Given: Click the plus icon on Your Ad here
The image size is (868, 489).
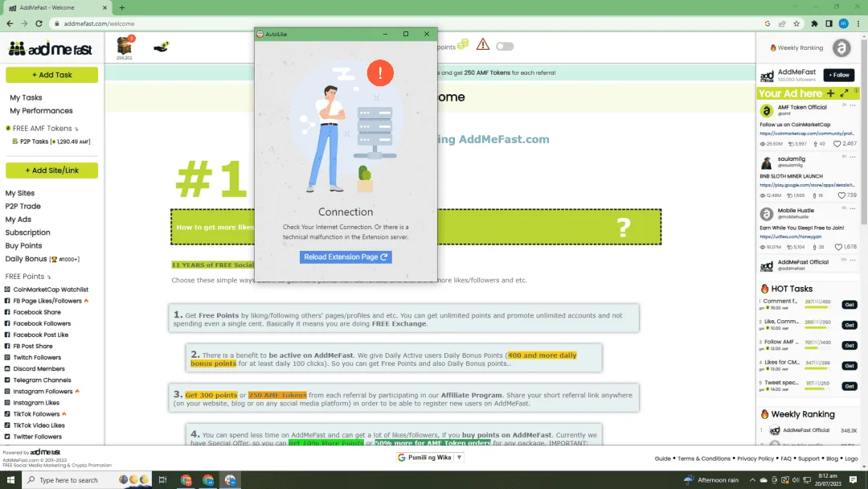Looking at the screenshot, I should 830,93.
